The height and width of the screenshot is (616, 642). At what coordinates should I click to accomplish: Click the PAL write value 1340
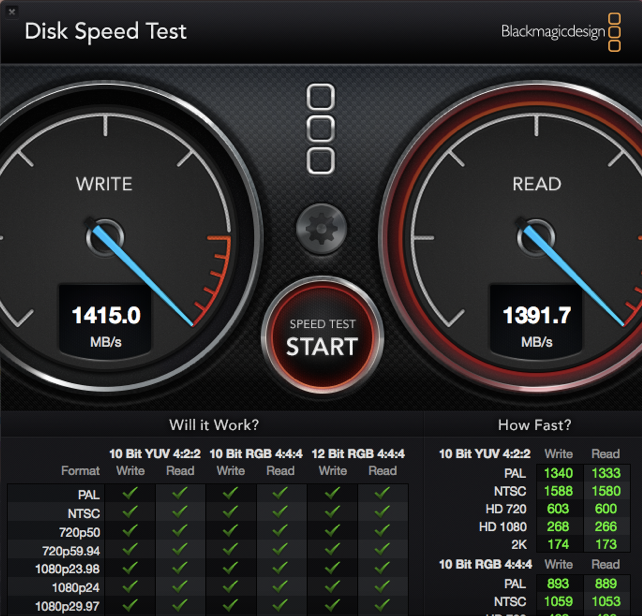[x=558, y=473]
